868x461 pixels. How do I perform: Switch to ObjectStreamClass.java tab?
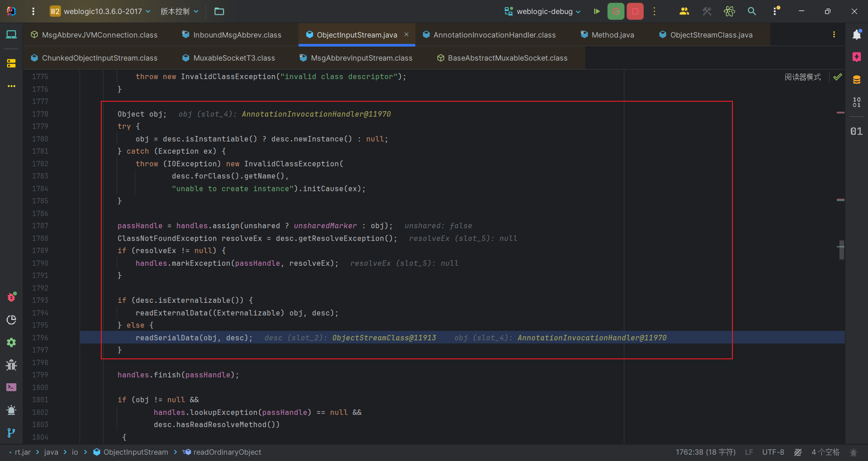[706, 35]
